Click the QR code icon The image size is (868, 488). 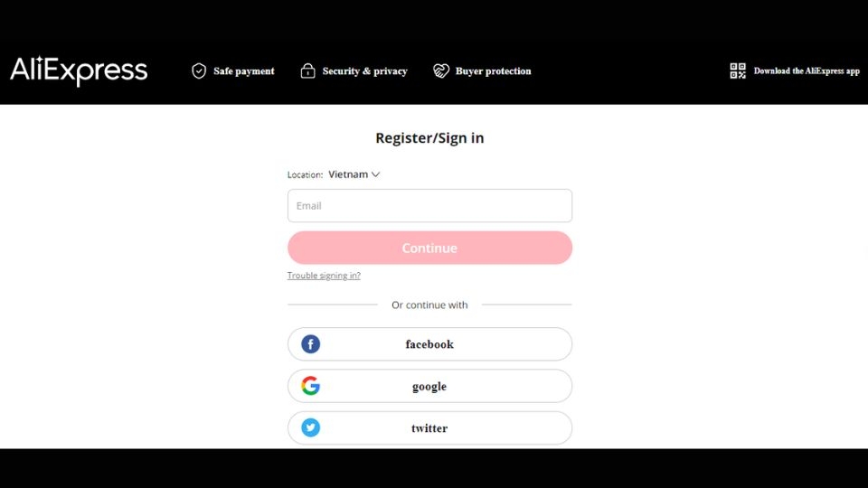click(738, 70)
